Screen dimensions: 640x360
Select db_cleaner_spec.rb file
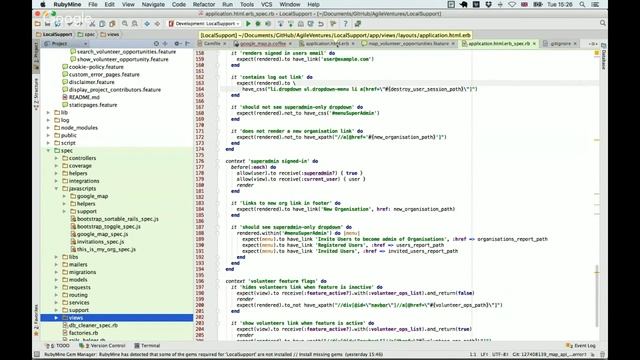tap(93, 325)
